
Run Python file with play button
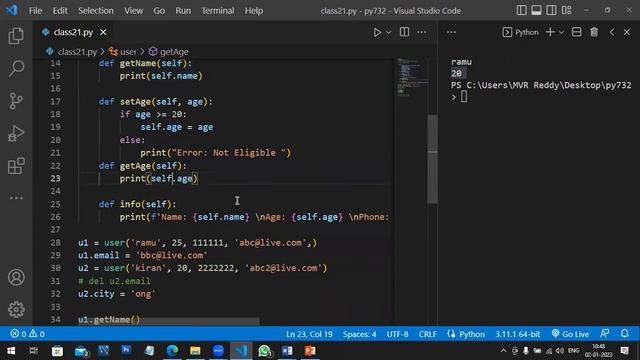point(377,32)
